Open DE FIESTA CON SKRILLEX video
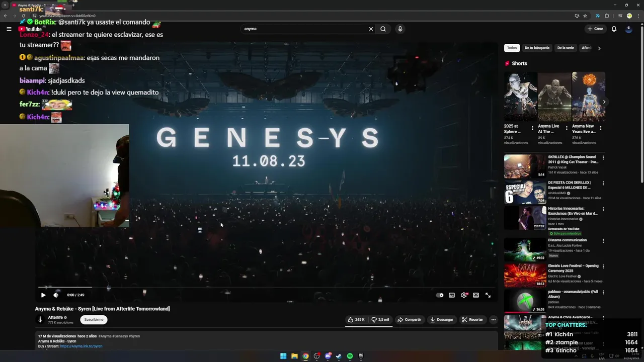Image resolution: width=644 pixels, height=362 pixels. (x=525, y=192)
